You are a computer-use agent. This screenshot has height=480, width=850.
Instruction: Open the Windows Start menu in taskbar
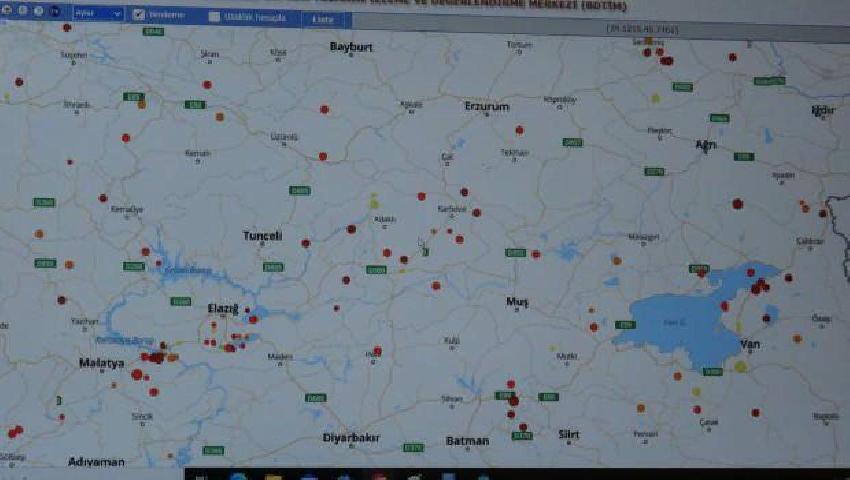coord(201,475)
